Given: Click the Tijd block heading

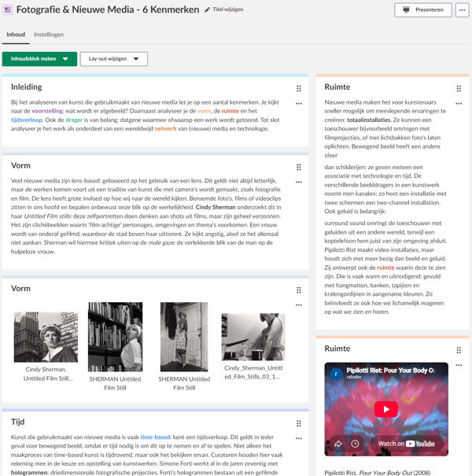Looking at the screenshot, I should [x=17, y=422].
